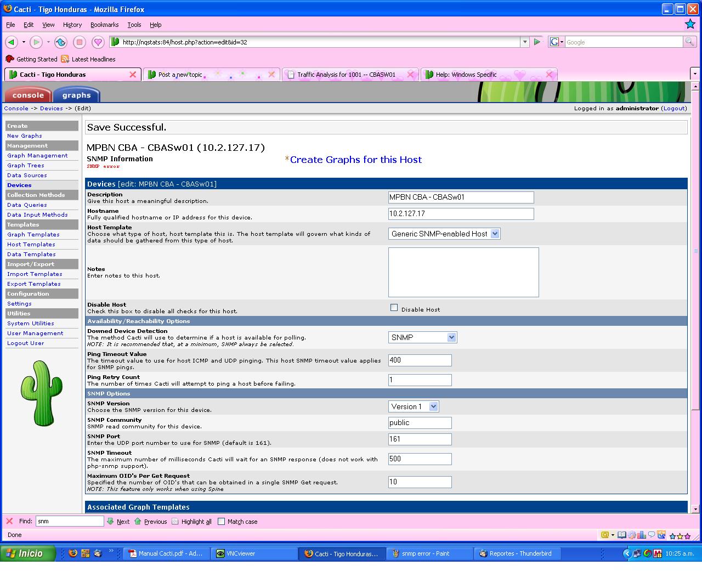The image size is (702, 588).
Task: Close the Post a new topic tab
Action: 271,75
